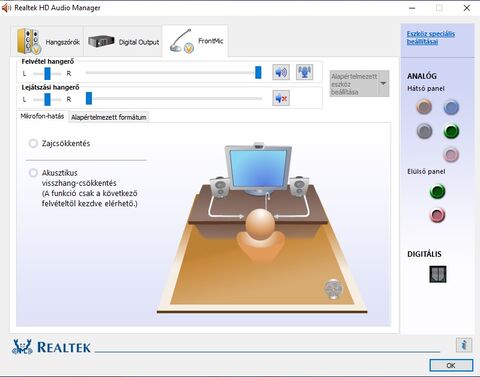Image resolution: width=480 pixels, height=377 pixels.
Task: Click the listener figure in illustration
Action: pos(261,234)
